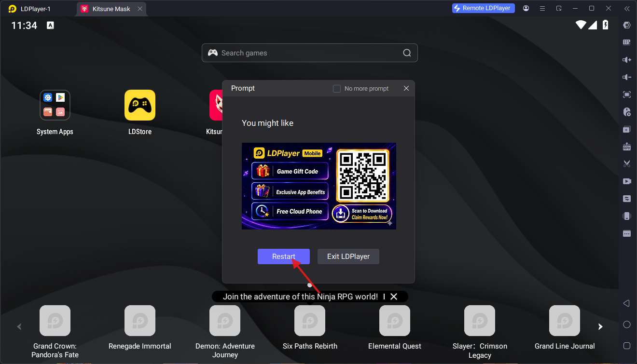Click the LDPlayer Mobile promo banner
The width and height of the screenshot is (637, 364).
pos(319,186)
